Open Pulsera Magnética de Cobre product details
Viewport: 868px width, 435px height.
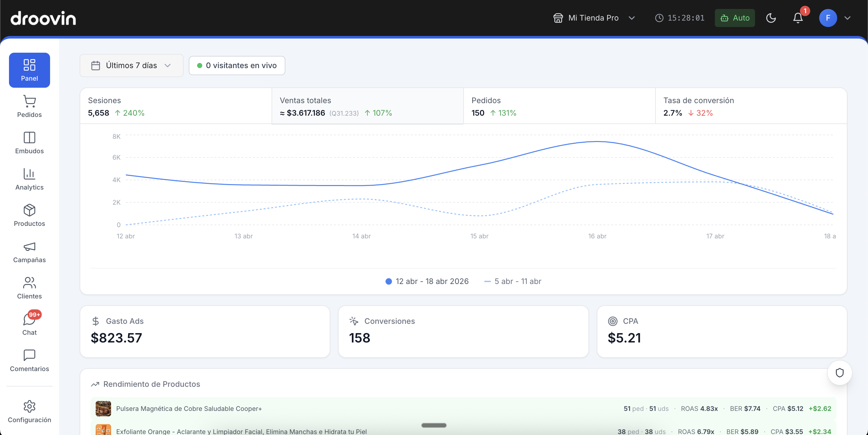pos(189,409)
